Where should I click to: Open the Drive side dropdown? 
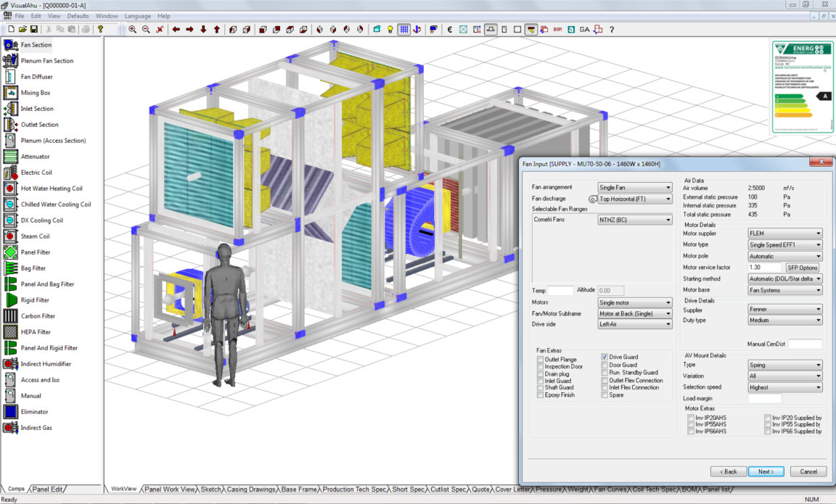point(635,324)
